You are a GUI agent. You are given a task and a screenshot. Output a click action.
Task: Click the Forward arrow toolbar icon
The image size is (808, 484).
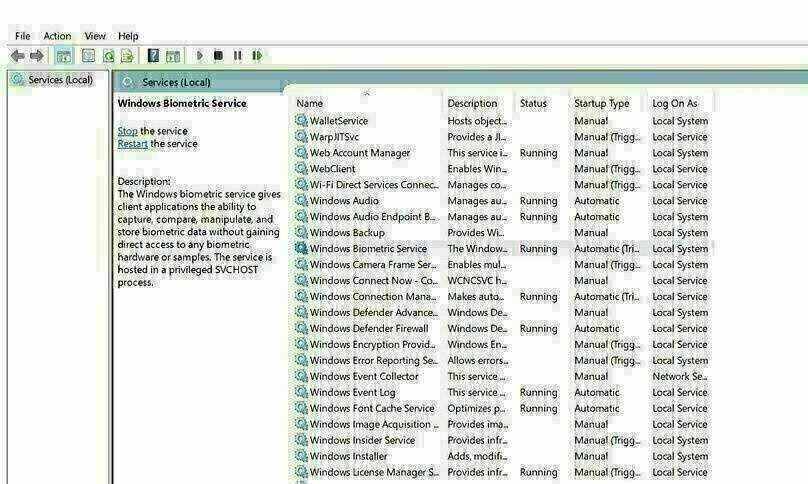coord(36,56)
